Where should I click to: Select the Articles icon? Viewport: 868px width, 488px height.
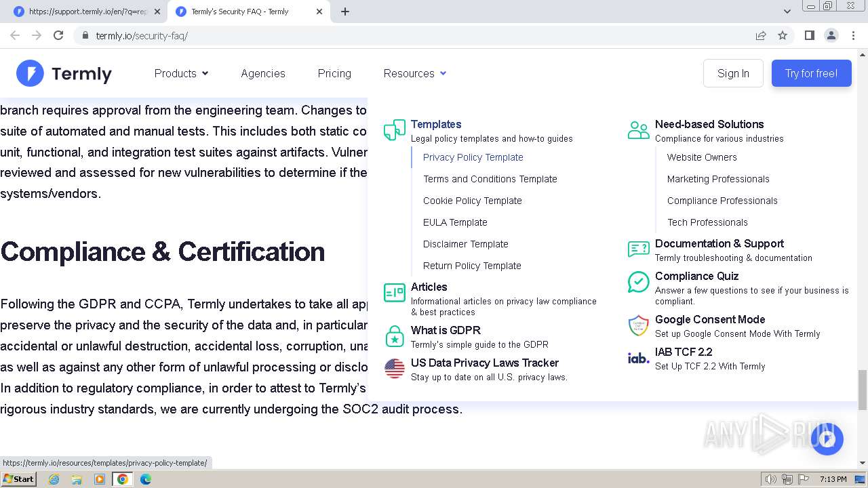[395, 292]
